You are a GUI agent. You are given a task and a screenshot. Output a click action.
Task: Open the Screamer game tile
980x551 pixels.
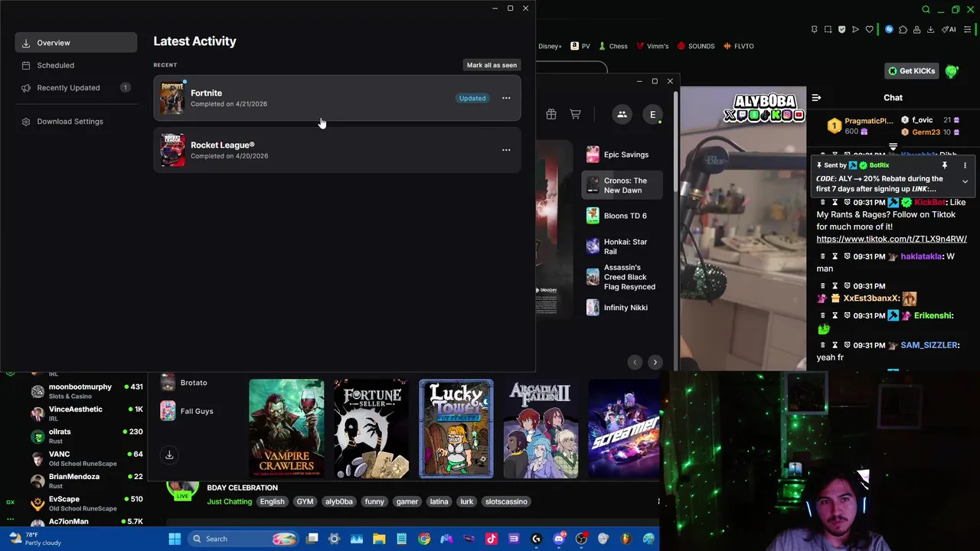pyautogui.click(x=623, y=429)
